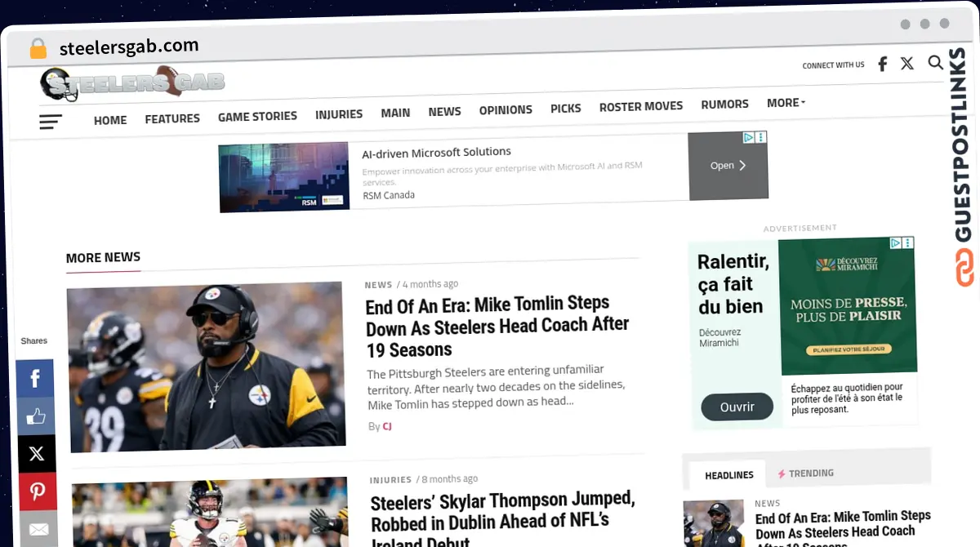The width and height of the screenshot is (980, 547).
Task: Switch to the HEADLINES tab
Action: [x=729, y=475]
